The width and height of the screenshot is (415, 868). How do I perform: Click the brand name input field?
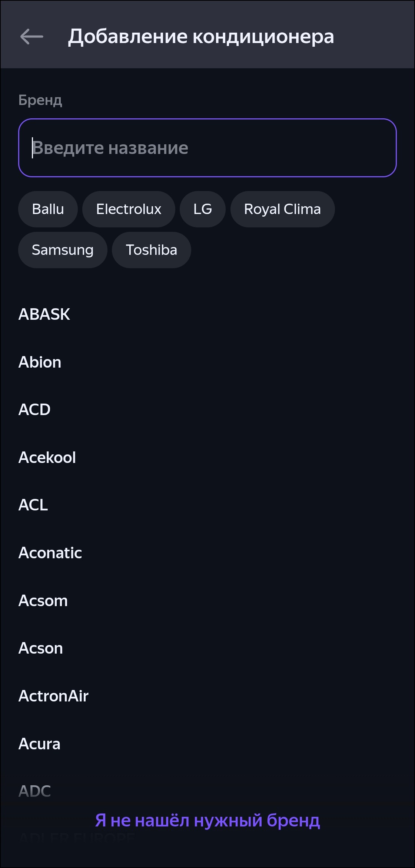click(207, 148)
